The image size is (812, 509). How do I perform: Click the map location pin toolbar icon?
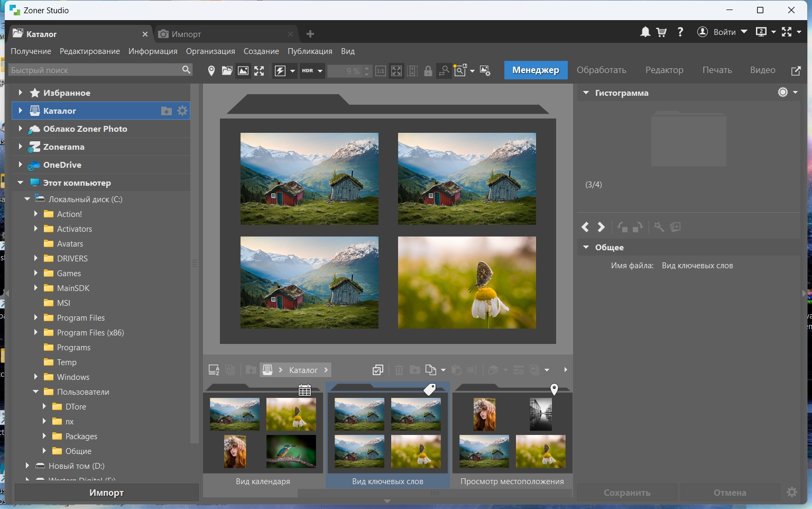tap(211, 70)
